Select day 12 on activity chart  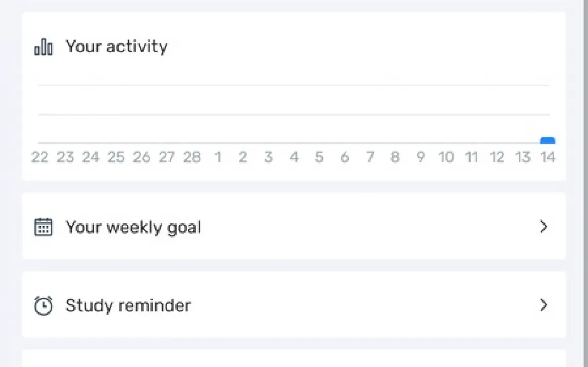tap(497, 157)
